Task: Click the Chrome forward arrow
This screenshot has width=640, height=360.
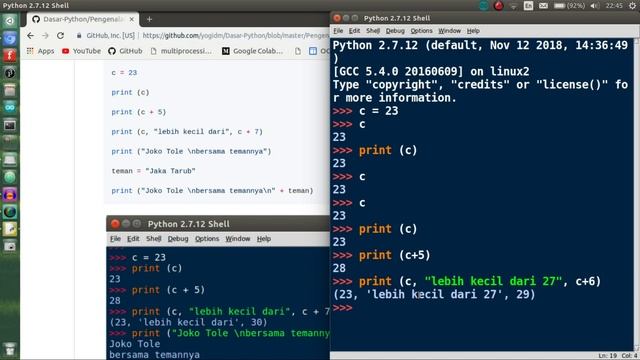Action: click(x=45, y=36)
